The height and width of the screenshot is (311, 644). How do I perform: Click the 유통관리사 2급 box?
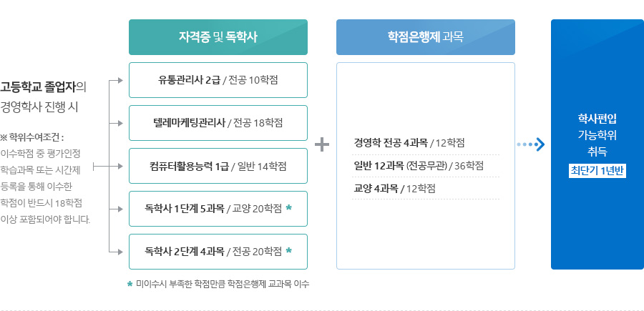(218, 80)
